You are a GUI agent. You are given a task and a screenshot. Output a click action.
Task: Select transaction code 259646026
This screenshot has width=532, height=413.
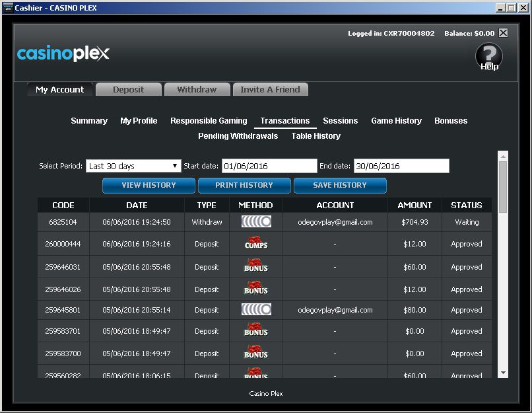coord(63,289)
